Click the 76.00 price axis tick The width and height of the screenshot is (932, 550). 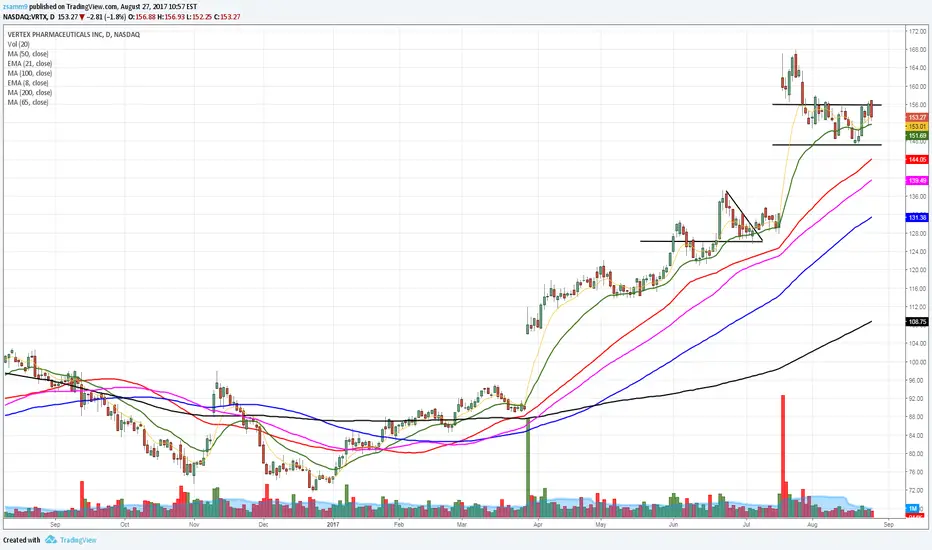pos(917,472)
